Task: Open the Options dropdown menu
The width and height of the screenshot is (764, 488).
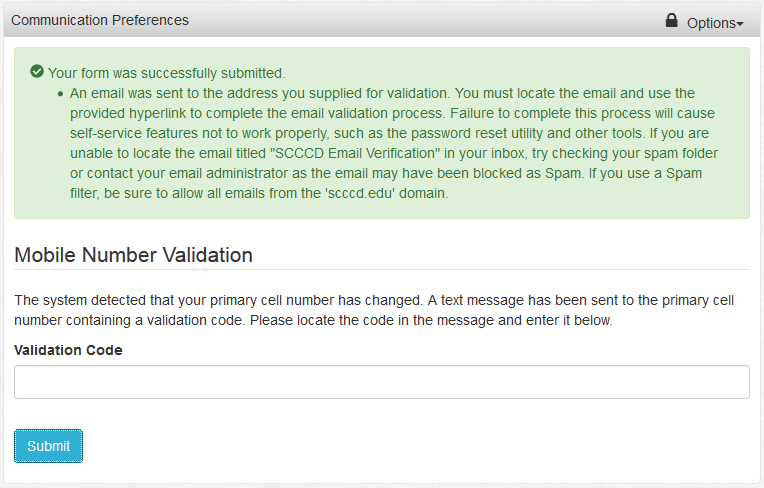Action: click(x=714, y=22)
